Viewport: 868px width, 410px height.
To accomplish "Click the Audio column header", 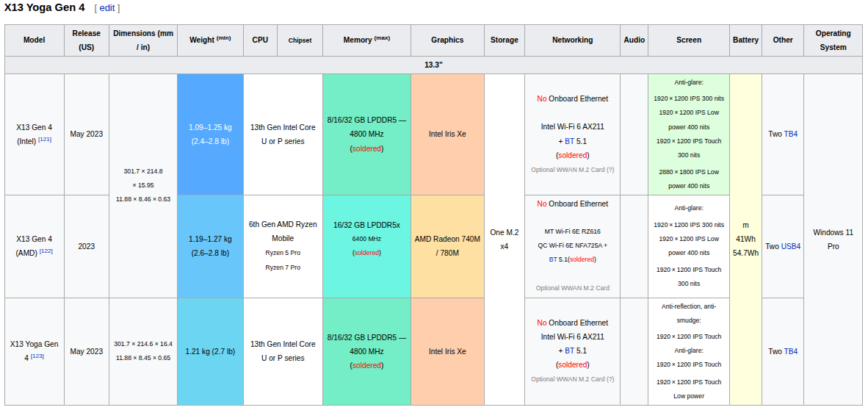I will click(x=634, y=40).
